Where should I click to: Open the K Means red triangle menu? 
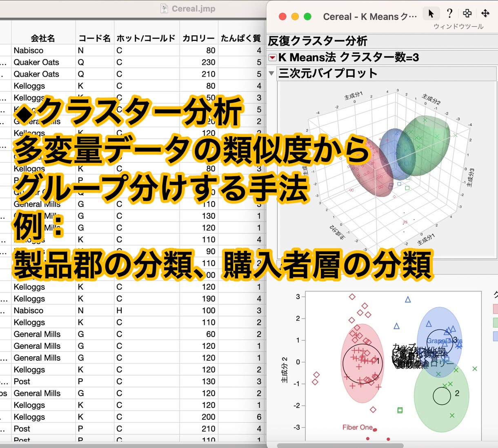pos(272,58)
